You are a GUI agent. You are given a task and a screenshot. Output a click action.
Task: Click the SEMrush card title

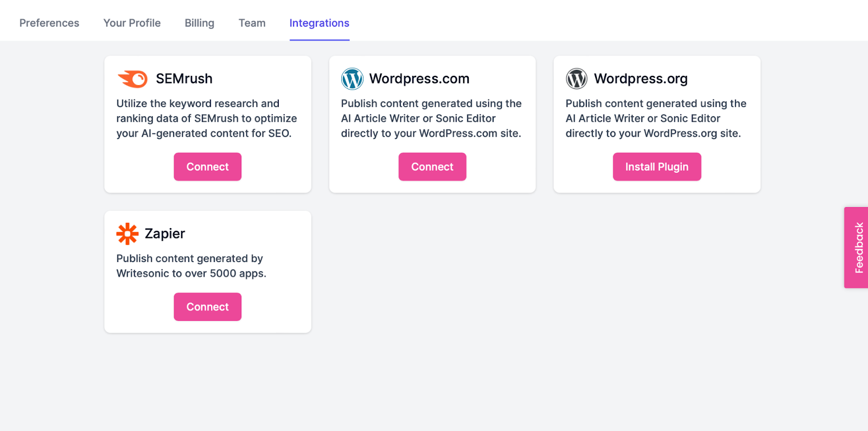pyautogui.click(x=184, y=79)
